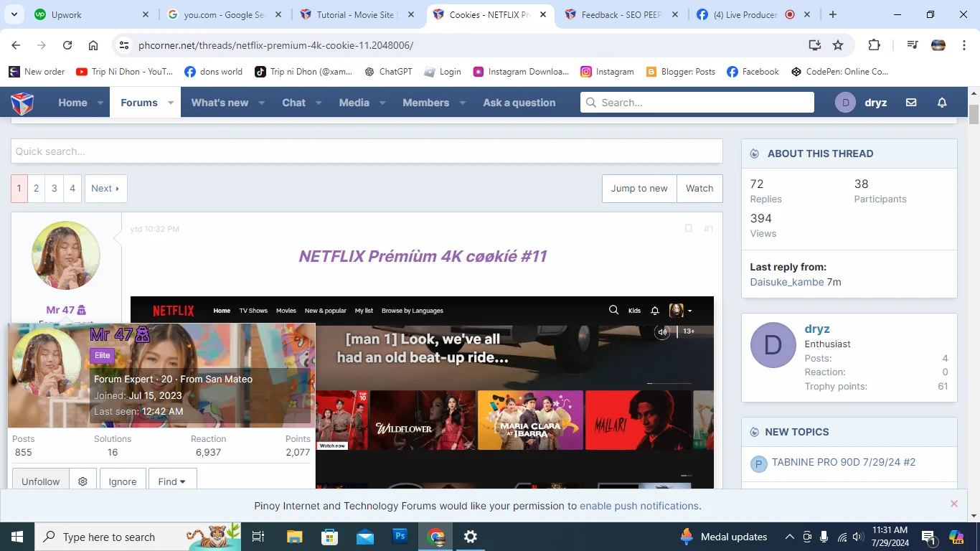Open Photoshop from the taskbar
This screenshot has width=980, height=551.
pyautogui.click(x=400, y=537)
